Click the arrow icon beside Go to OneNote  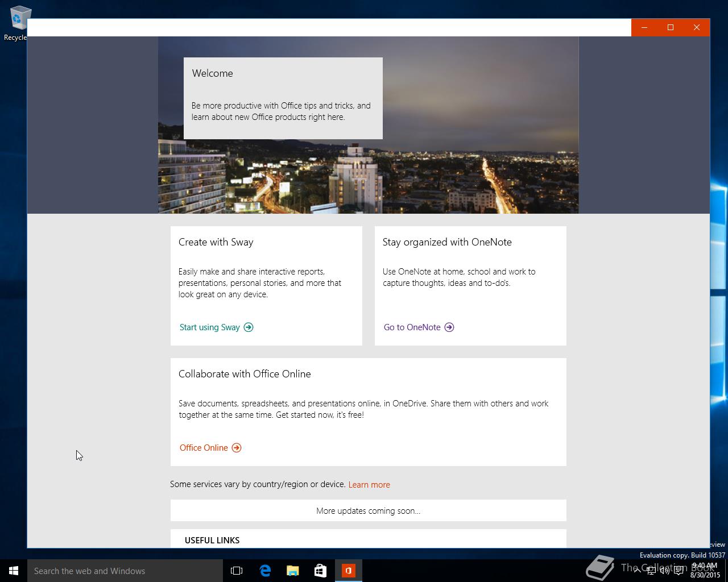tap(449, 327)
